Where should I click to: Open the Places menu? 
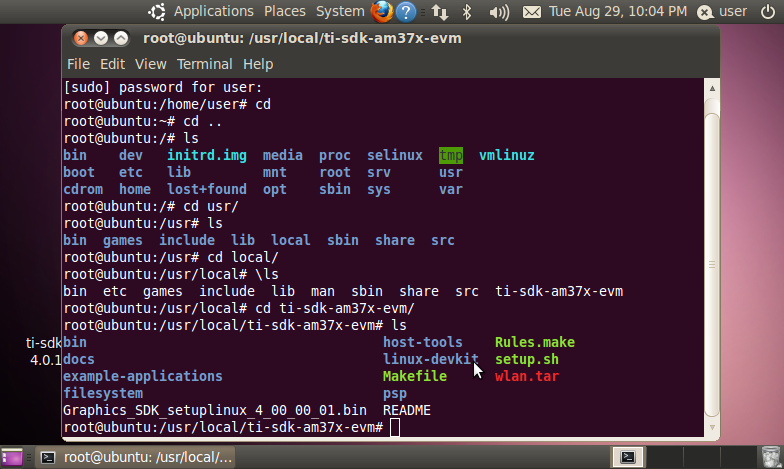tap(284, 11)
